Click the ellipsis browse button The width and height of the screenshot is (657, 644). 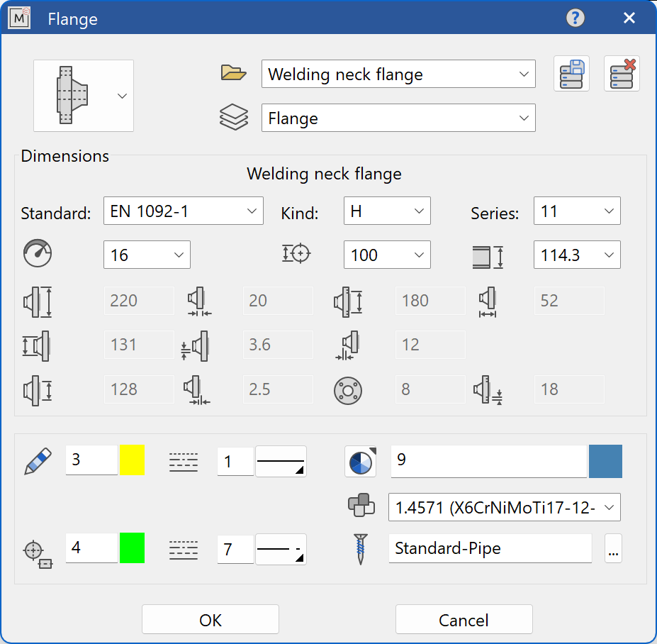coord(614,548)
